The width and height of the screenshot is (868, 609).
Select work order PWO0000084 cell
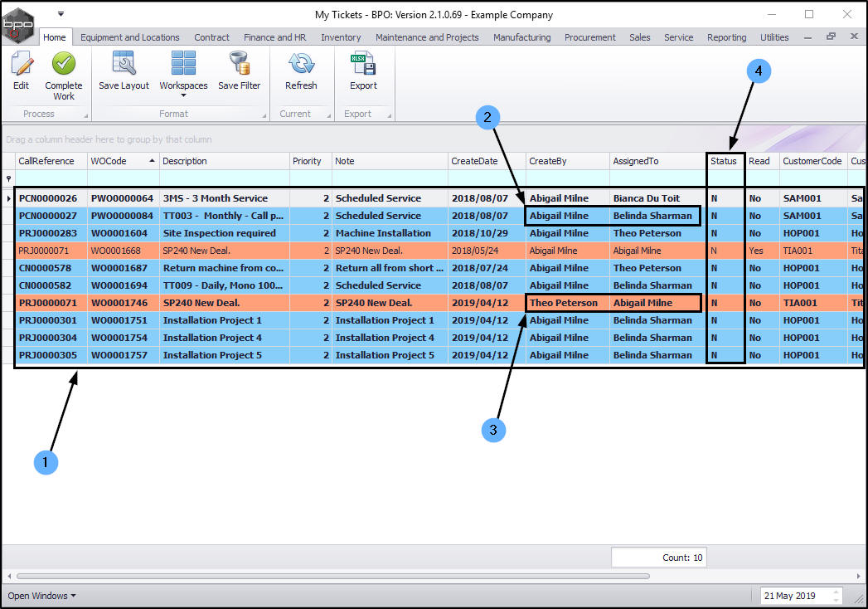tap(123, 216)
